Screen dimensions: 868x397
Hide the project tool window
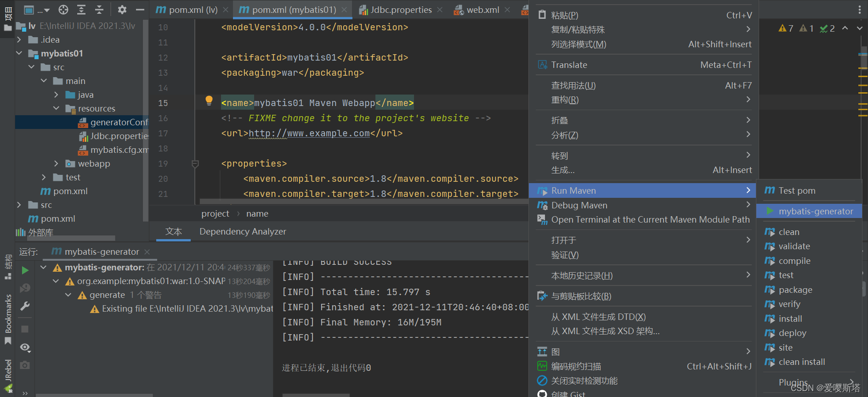point(140,10)
